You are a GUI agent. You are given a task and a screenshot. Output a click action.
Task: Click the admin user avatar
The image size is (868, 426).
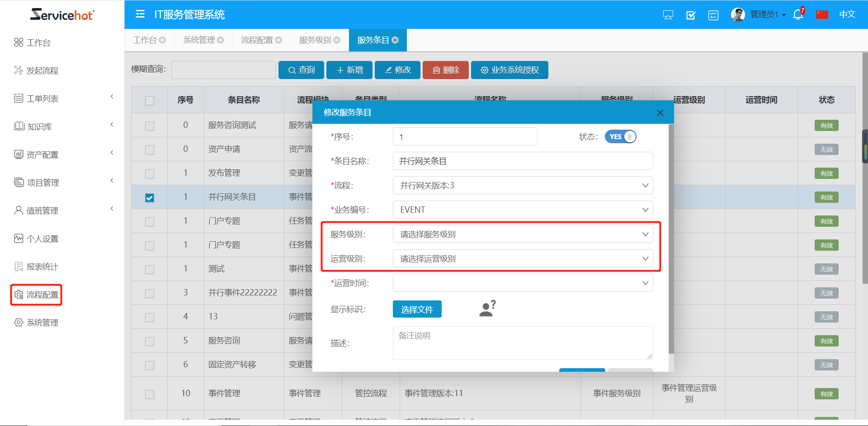pos(738,14)
